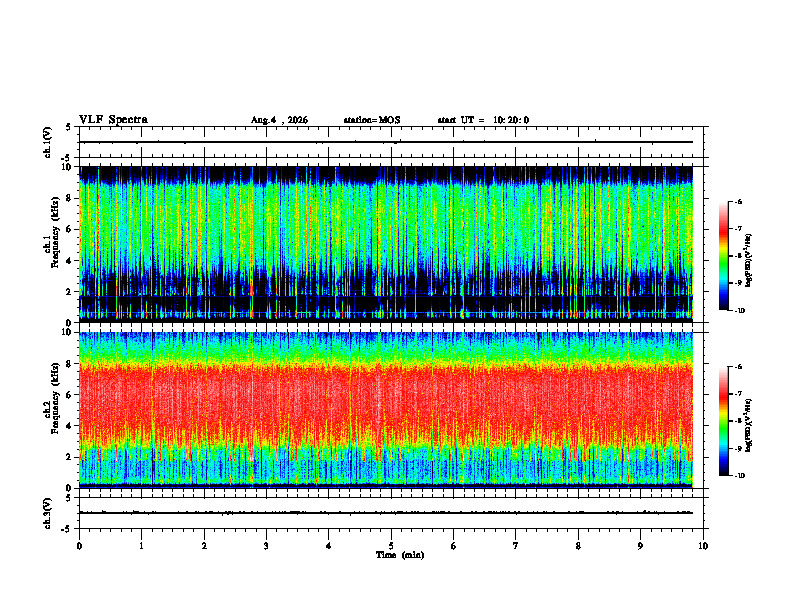Image resolution: width=792 pixels, height=612 pixels.
Task: Click the ch.1 spectrogram color scale bar
Action: [723, 256]
